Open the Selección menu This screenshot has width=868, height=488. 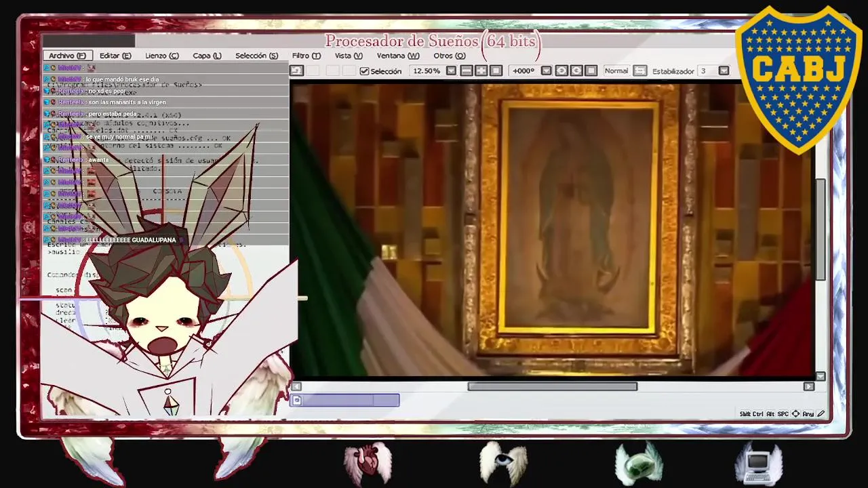[256, 56]
